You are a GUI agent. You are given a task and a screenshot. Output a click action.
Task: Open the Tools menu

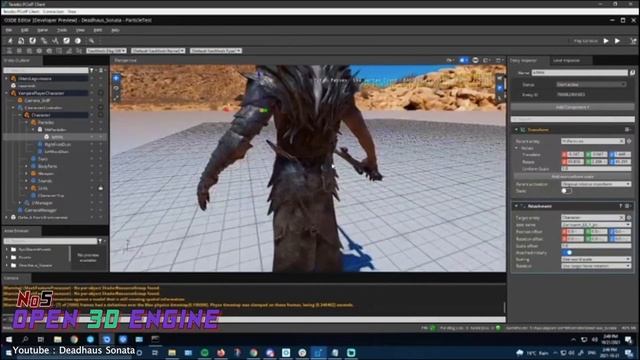62,30
